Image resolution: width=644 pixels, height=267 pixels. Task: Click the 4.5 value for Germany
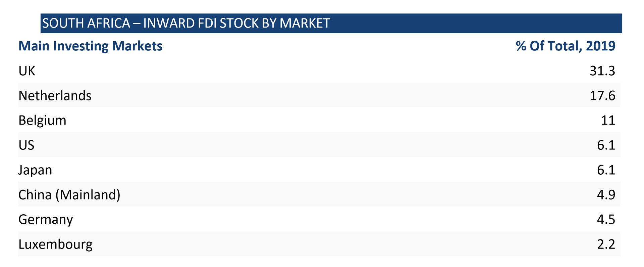coord(606,219)
